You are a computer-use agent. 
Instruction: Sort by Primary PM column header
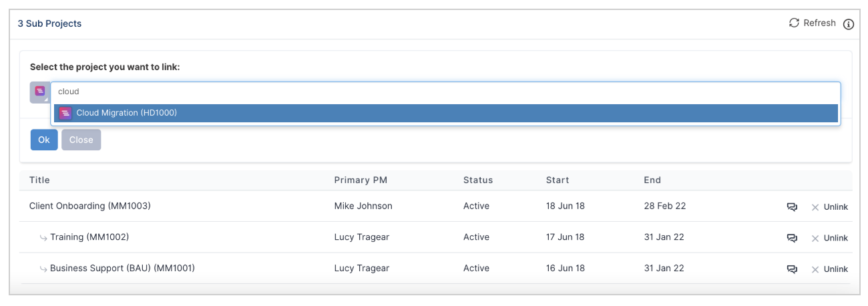click(361, 180)
